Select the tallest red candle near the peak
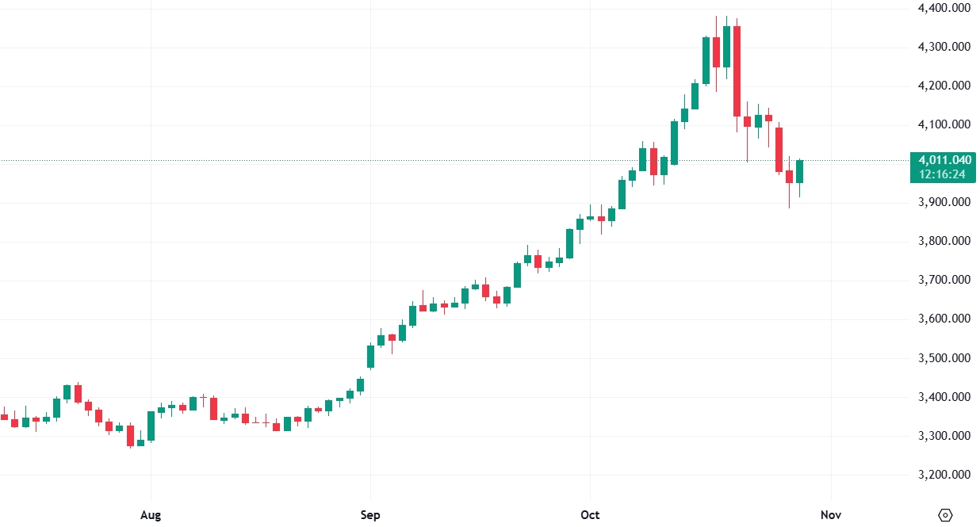This screenshot has width=980, height=527. (x=737, y=71)
